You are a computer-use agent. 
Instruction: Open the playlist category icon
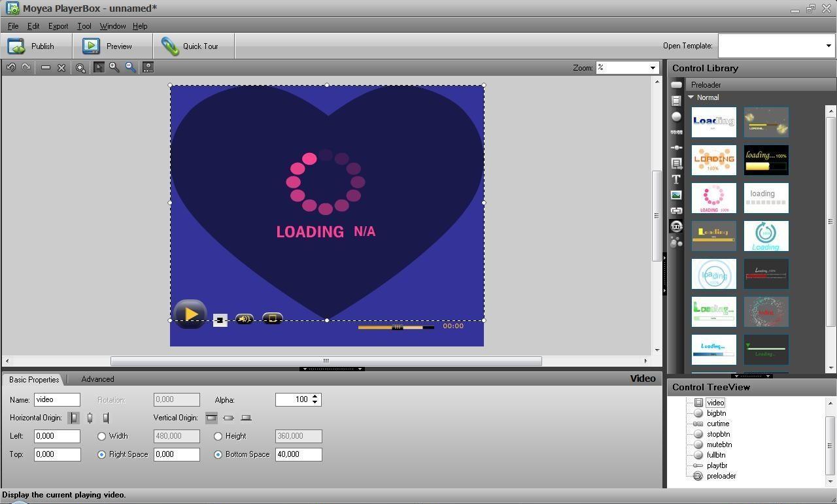(676, 163)
